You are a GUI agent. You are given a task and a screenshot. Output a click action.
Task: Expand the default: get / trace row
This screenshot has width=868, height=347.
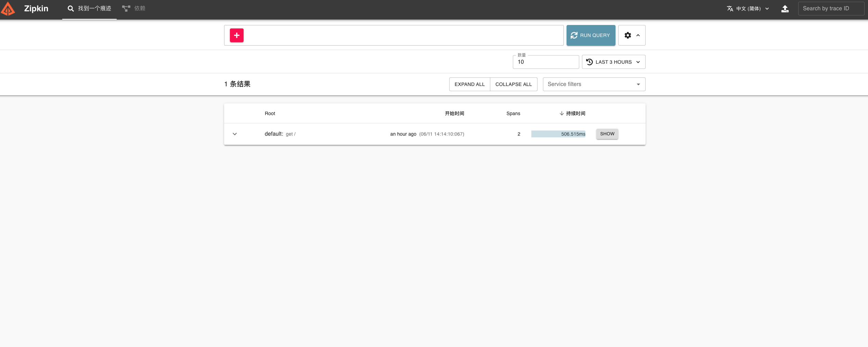pyautogui.click(x=235, y=134)
